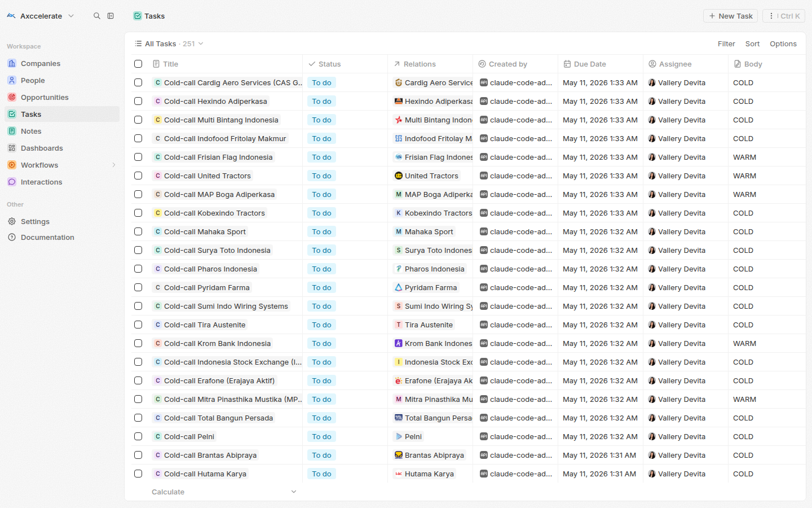Open the Cold-call Surya Toto Indonesia task title
The width and height of the screenshot is (812, 508).
point(212,250)
